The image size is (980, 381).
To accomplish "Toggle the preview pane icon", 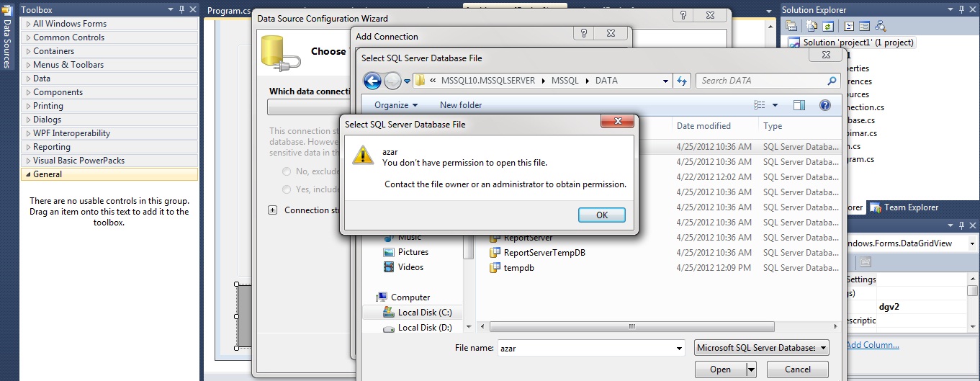I will coord(799,105).
